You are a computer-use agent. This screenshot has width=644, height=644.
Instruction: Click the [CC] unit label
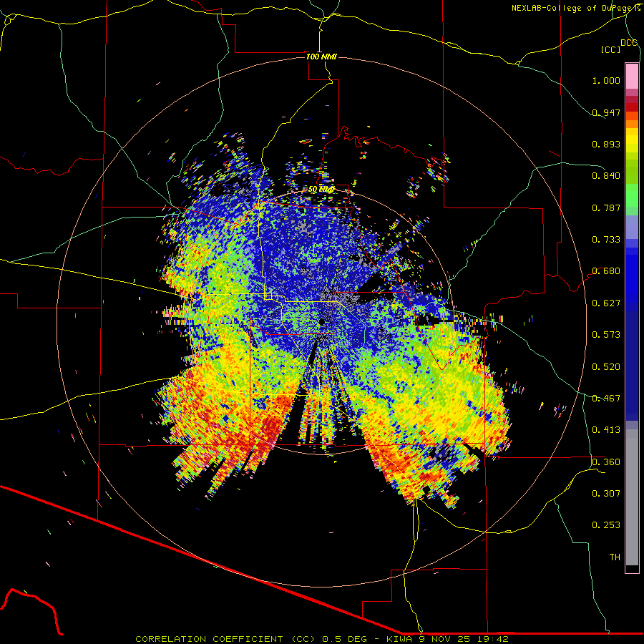[611, 49]
